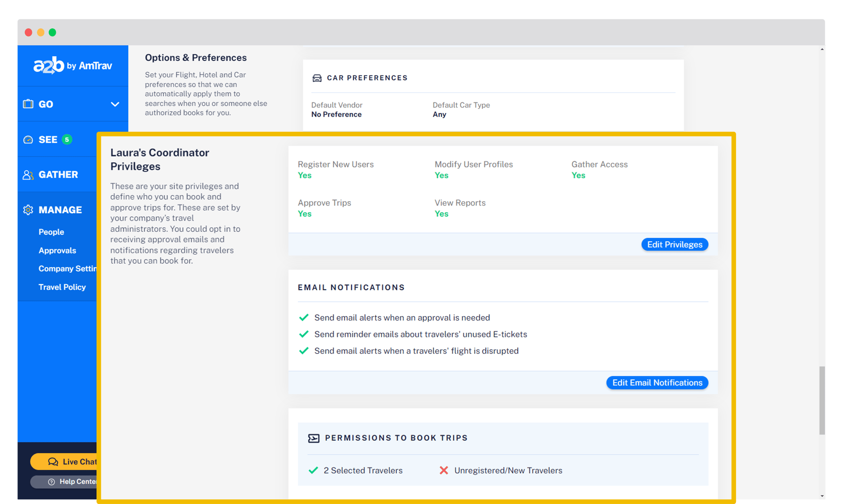Click the green 5 badge beside SEE
Image resolution: width=843 pixels, height=504 pixels.
(x=67, y=139)
